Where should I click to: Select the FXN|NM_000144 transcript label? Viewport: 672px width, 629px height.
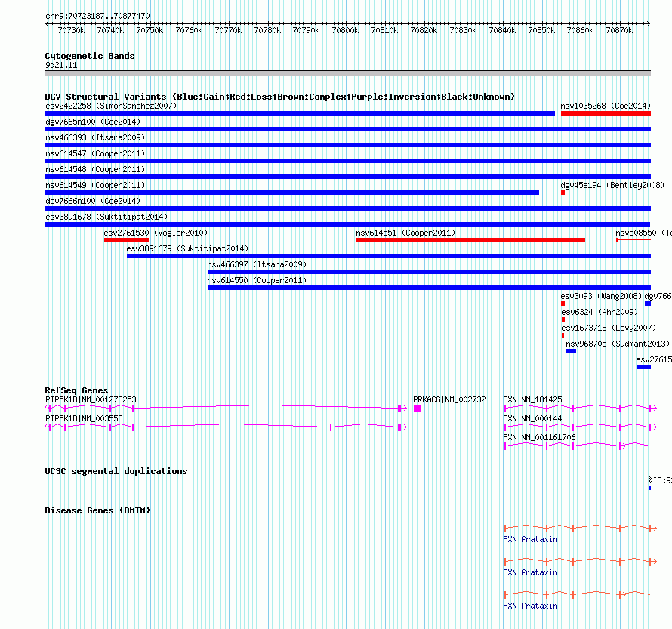(532, 418)
